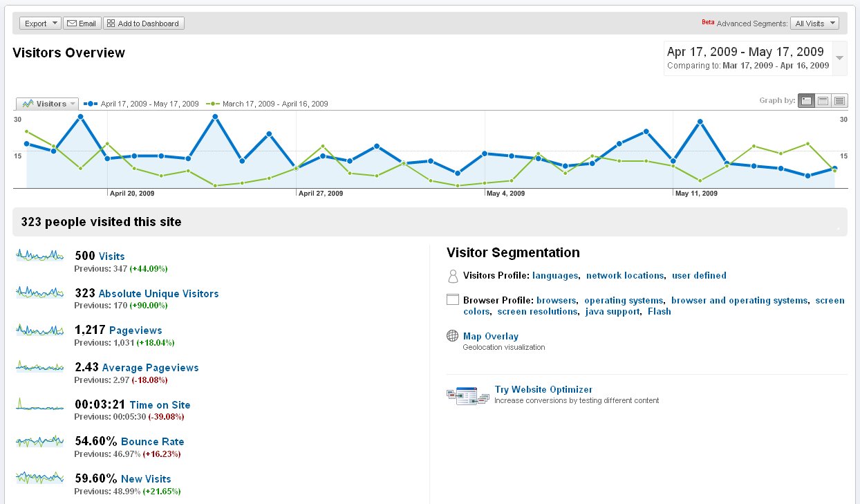Click the Visits sparkline thumbnail
The width and height of the screenshot is (860, 504).
[x=40, y=255]
